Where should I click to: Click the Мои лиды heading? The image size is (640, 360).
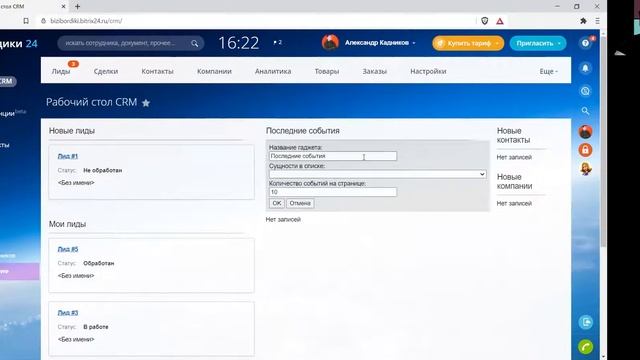point(67,224)
